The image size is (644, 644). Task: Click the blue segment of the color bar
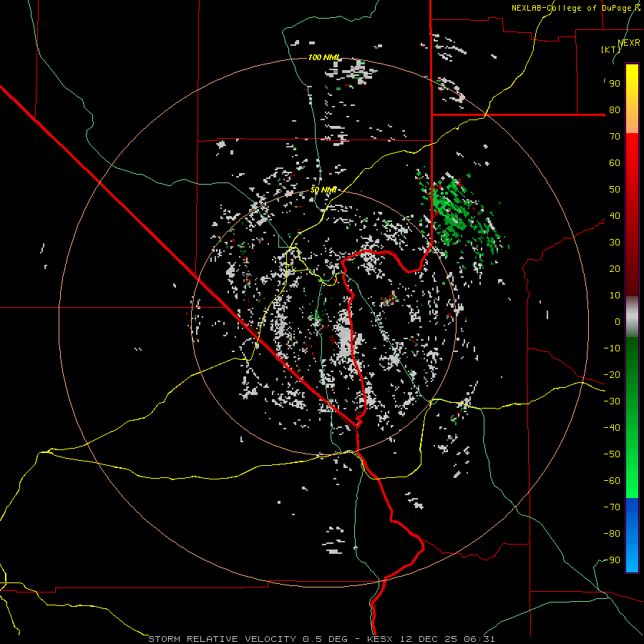point(632,535)
